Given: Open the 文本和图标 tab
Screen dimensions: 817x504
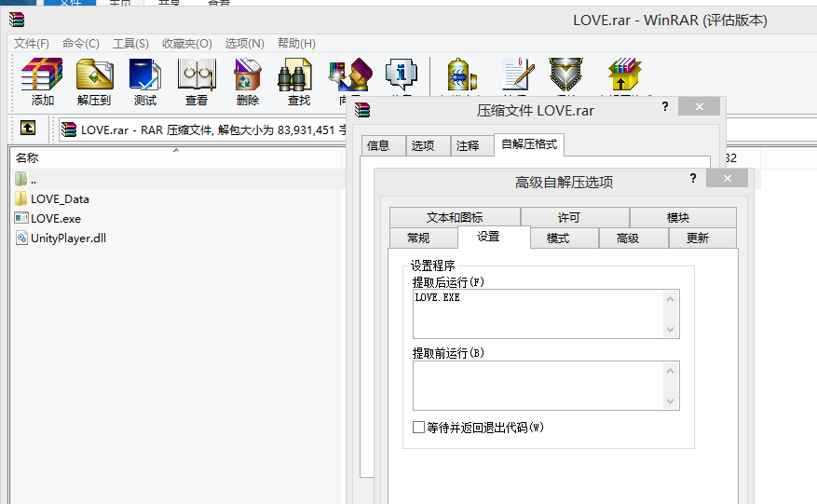Looking at the screenshot, I should click(x=455, y=217).
